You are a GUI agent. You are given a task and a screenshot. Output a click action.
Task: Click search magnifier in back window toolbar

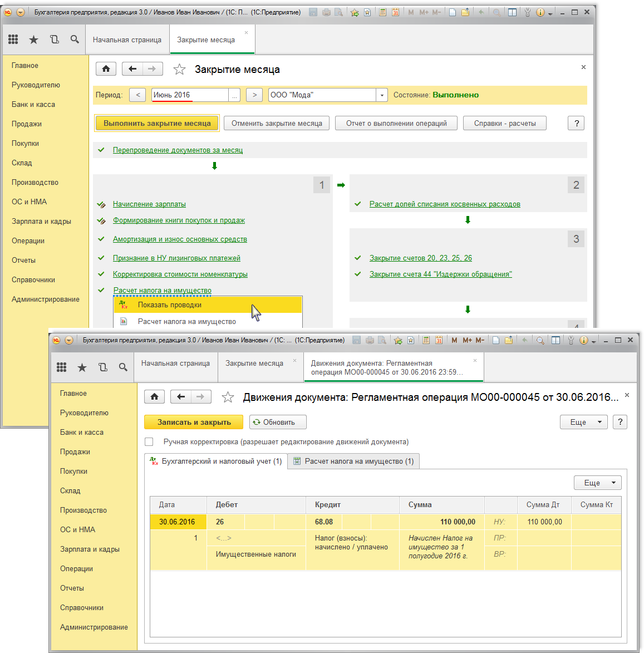pos(75,39)
